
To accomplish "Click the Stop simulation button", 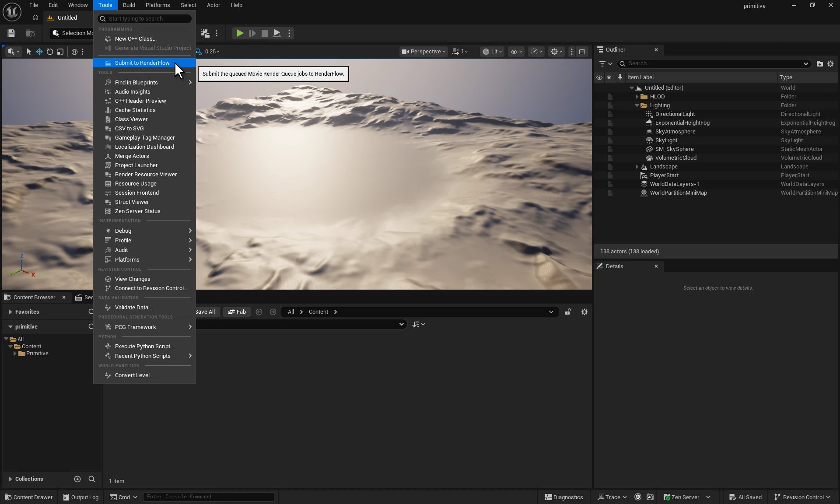I will point(264,33).
